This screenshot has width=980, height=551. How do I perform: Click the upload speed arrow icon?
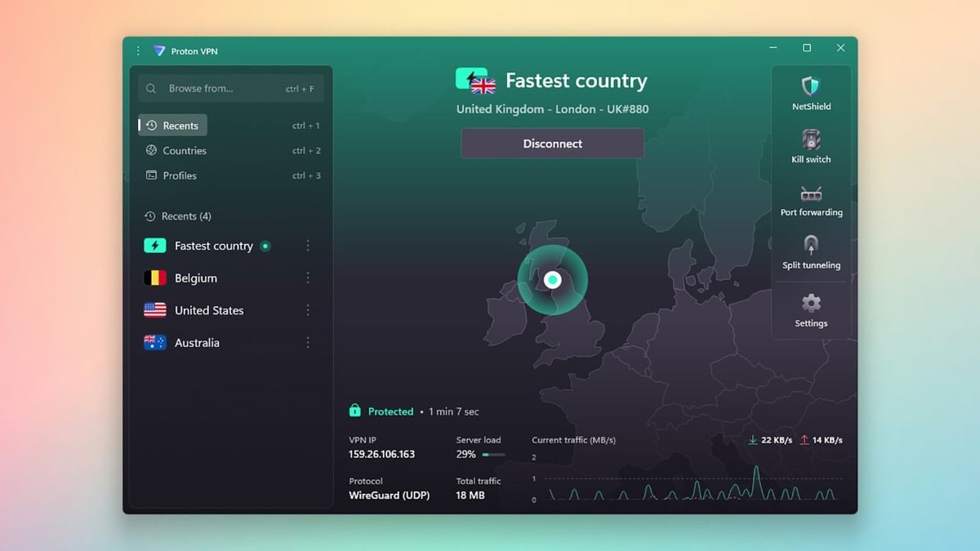click(x=804, y=440)
